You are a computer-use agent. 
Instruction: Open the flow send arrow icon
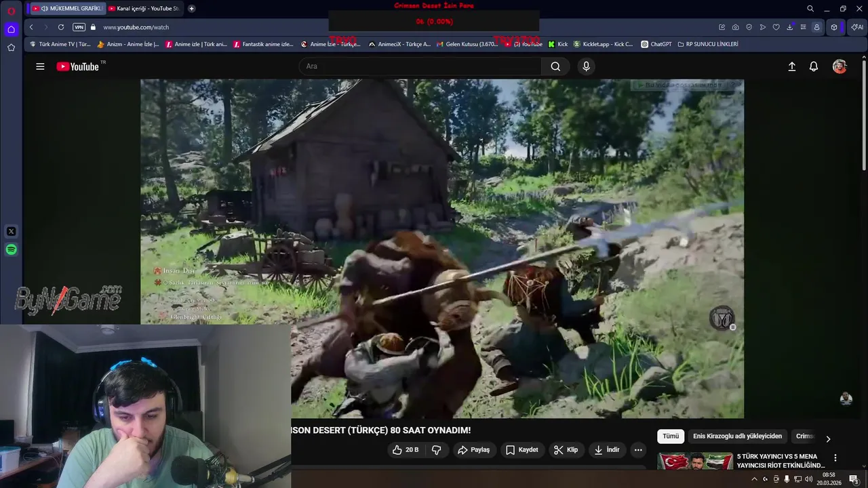(x=762, y=27)
